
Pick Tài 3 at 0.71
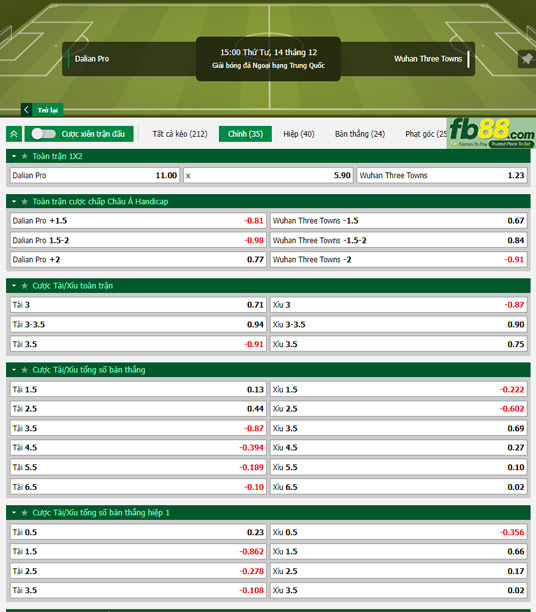coord(138,305)
